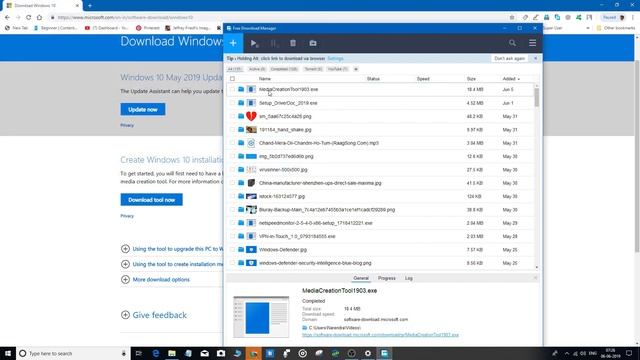The image size is (640, 360).
Task: Click downloads list vertical scrollbar thumb
Action: click(x=536, y=98)
